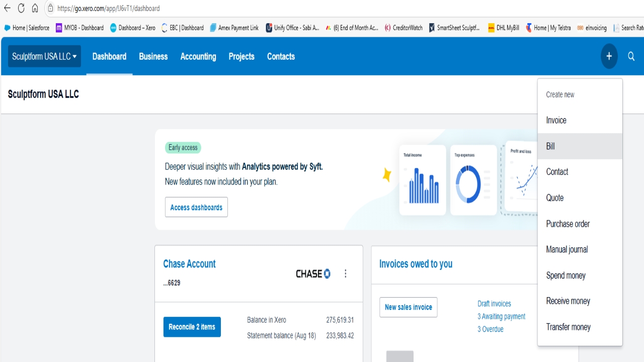Open the Home | Salesforce bookmark
Viewport: 644px width, 362px height.
[x=27, y=28]
